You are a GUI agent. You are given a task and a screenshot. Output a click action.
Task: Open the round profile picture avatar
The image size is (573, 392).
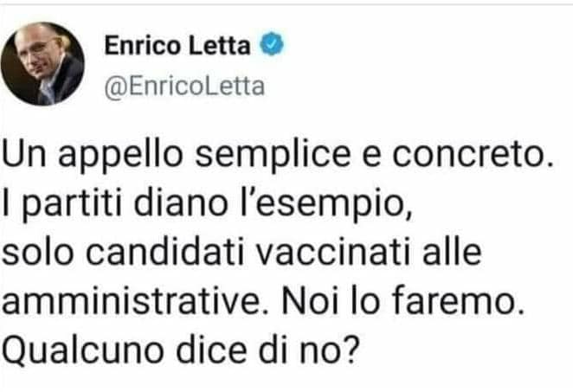(x=42, y=65)
